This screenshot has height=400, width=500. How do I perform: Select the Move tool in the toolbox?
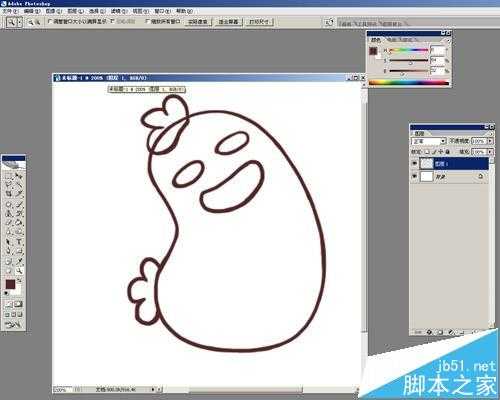[x=19, y=176]
